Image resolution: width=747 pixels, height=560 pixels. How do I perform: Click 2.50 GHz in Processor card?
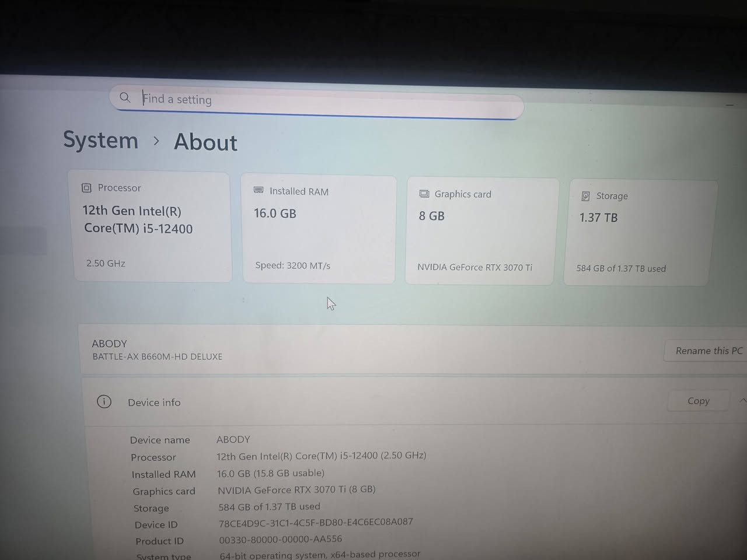click(x=106, y=263)
